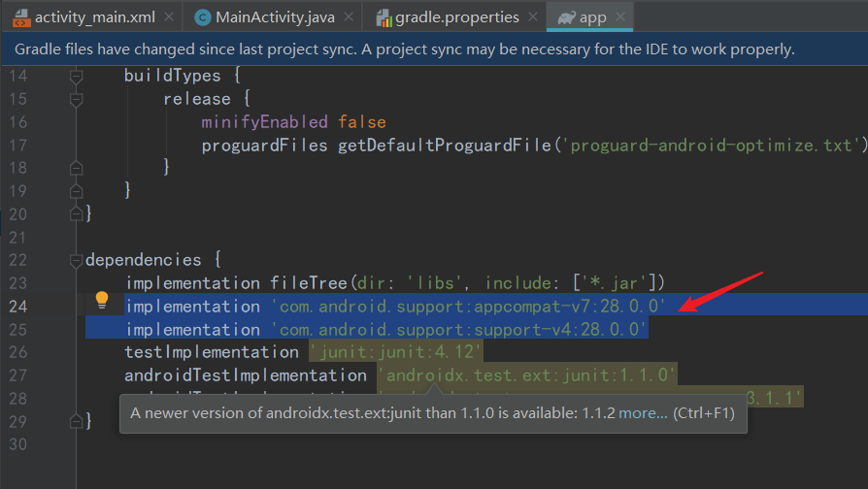Click the XML file icon on activity_main.xml tab
This screenshot has width=868, height=489.
pyautogui.click(x=21, y=18)
